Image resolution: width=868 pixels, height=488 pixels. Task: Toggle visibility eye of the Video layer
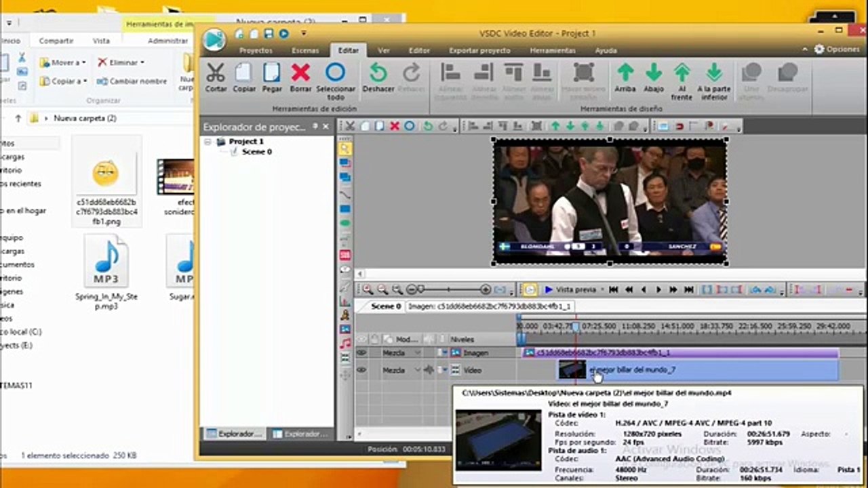click(x=361, y=370)
